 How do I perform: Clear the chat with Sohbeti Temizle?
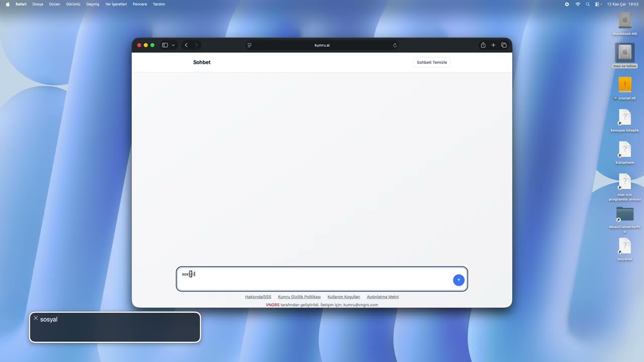click(x=432, y=62)
